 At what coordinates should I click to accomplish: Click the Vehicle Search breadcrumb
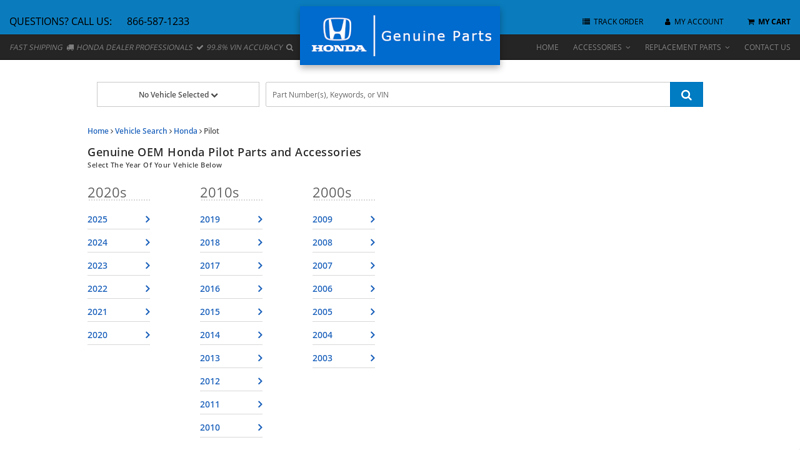pyautogui.click(x=141, y=131)
